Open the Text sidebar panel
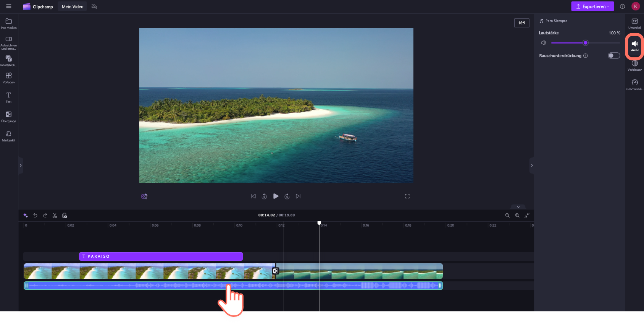The image size is (644, 323). pyautogui.click(x=9, y=97)
